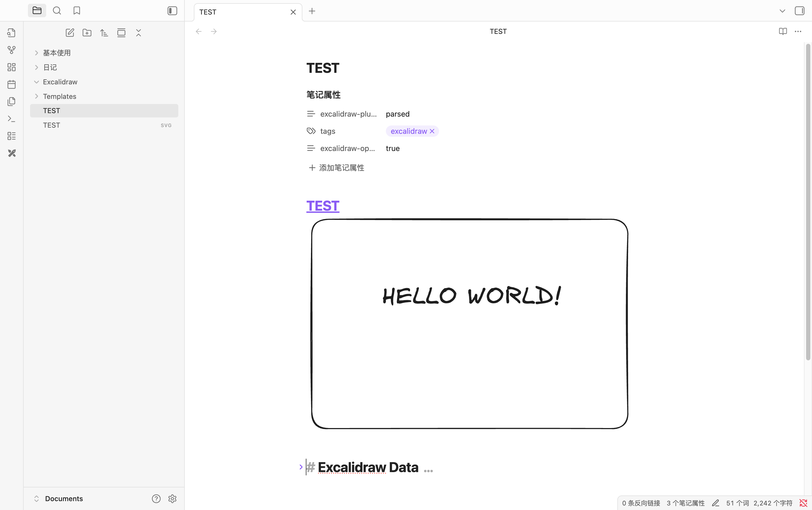Toggle left sidebar collapse
Screen dimensions: 812x510
pyautogui.click(x=172, y=11)
